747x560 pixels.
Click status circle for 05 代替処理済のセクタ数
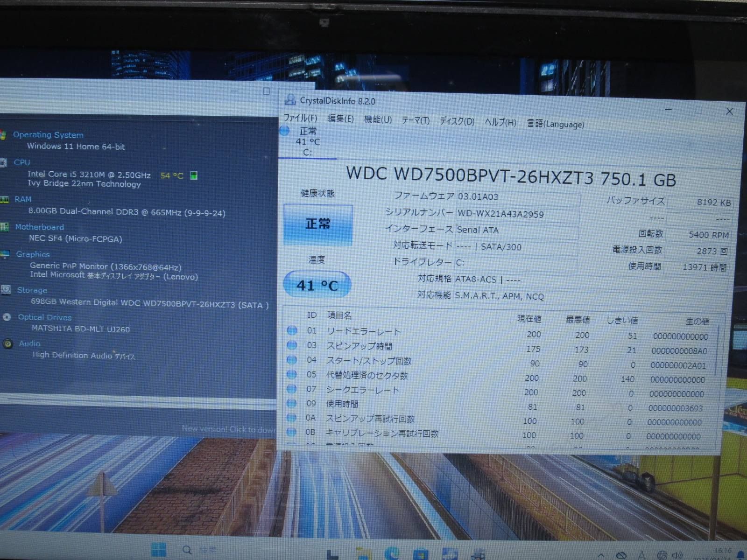[x=292, y=374]
